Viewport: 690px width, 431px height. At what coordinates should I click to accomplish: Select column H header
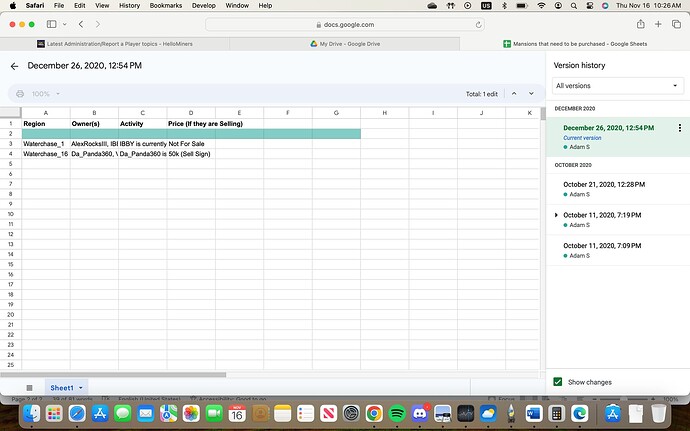click(385, 113)
